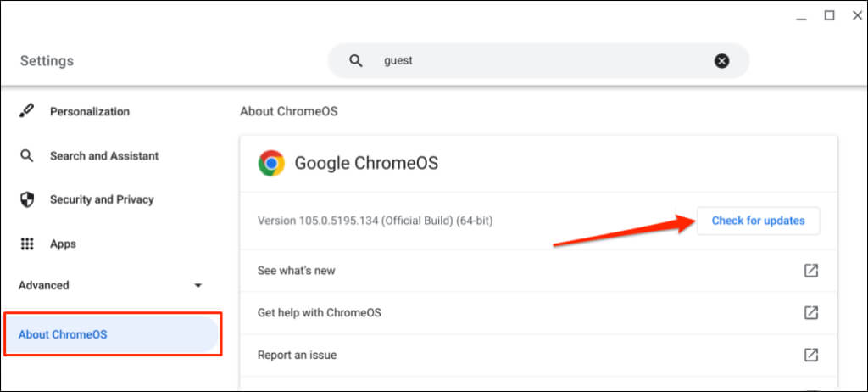Open the external link icon for Get help

811,313
